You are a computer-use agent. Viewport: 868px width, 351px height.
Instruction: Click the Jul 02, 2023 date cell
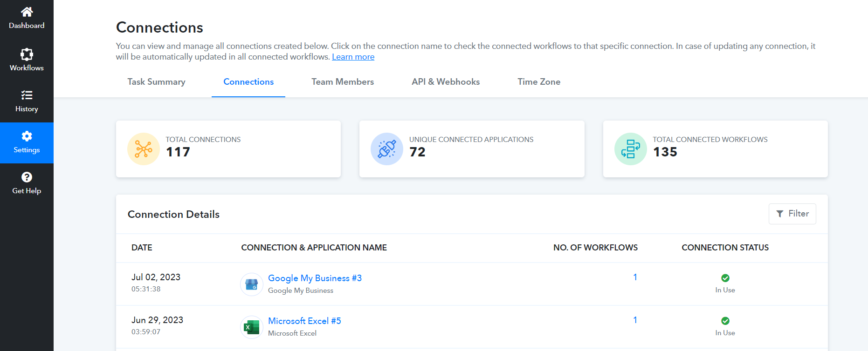click(x=156, y=277)
